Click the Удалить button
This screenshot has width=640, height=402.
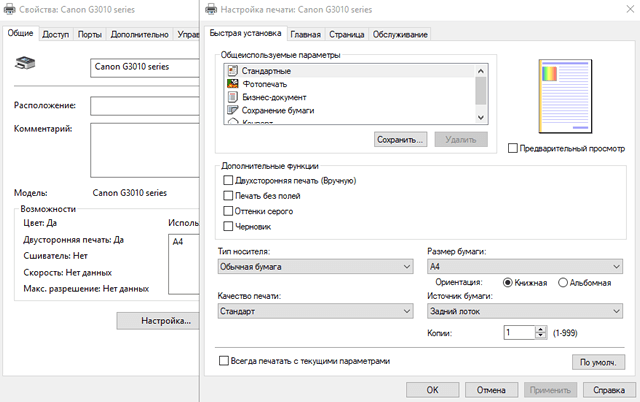461,140
